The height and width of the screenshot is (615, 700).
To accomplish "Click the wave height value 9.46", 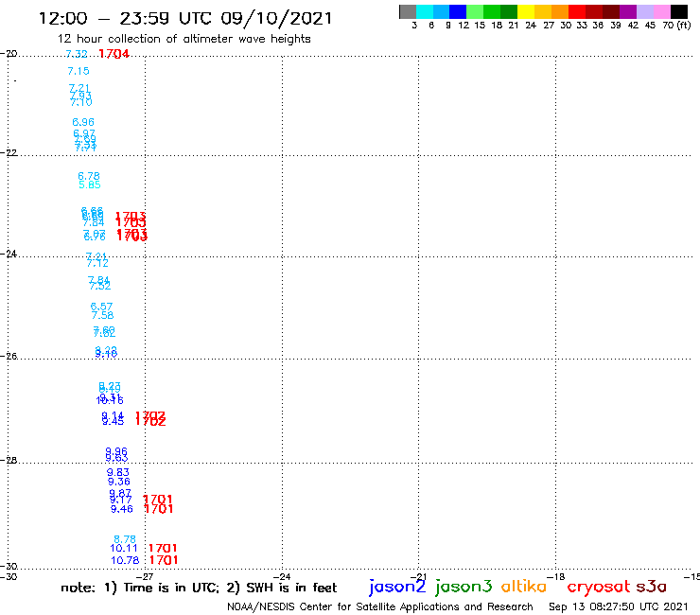I will (121, 509).
